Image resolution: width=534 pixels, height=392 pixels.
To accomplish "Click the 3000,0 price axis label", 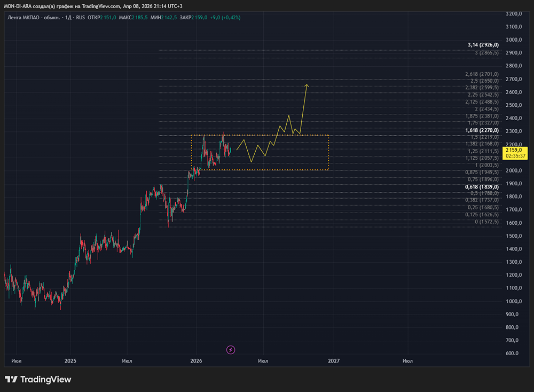I will [514, 40].
